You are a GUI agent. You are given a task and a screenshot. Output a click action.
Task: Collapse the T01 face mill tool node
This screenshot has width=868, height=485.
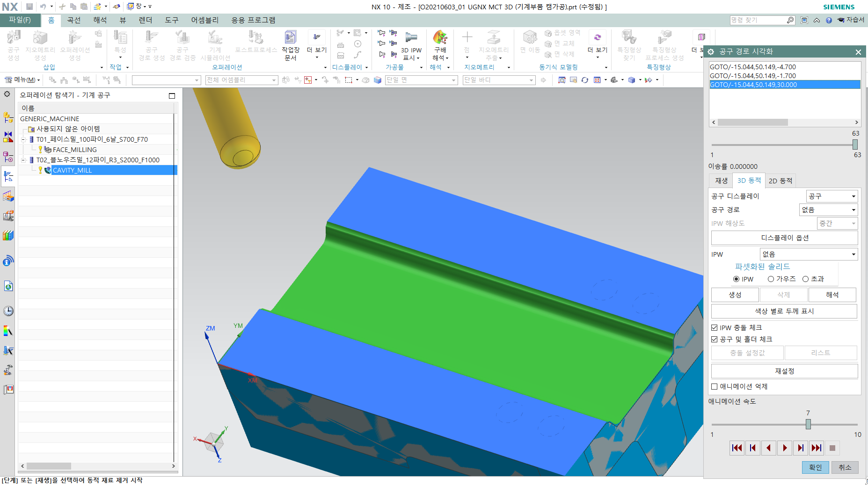tap(23, 139)
